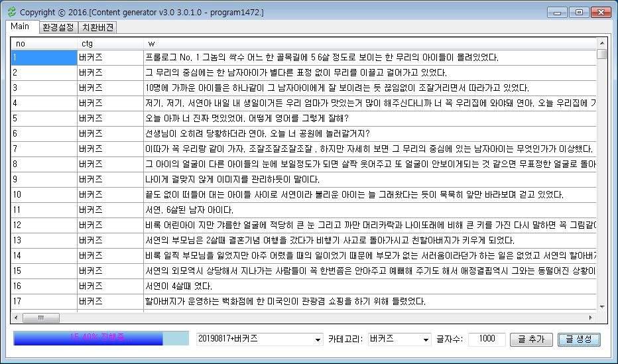Click the 글자수 input field with 1000
The height and width of the screenshot is (364, 618).
tap(486, 339)
